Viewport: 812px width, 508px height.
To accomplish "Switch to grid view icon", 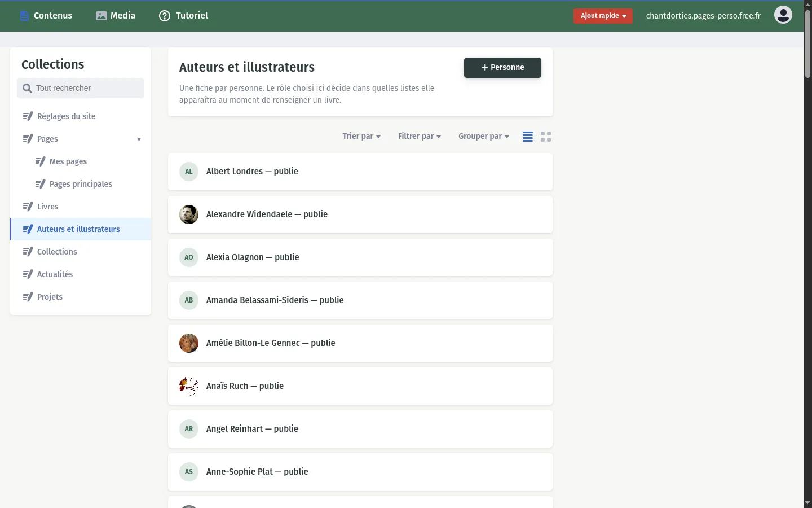I will point(546,137).
